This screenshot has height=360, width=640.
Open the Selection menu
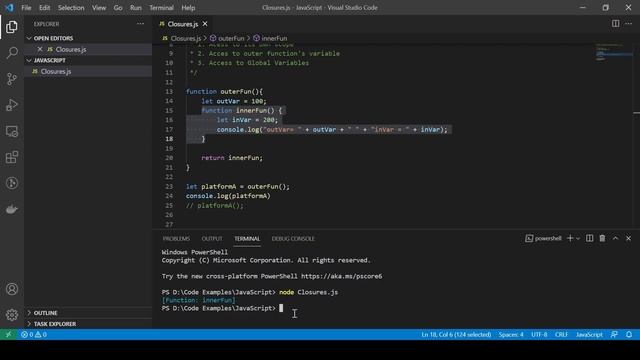point(71,8)
